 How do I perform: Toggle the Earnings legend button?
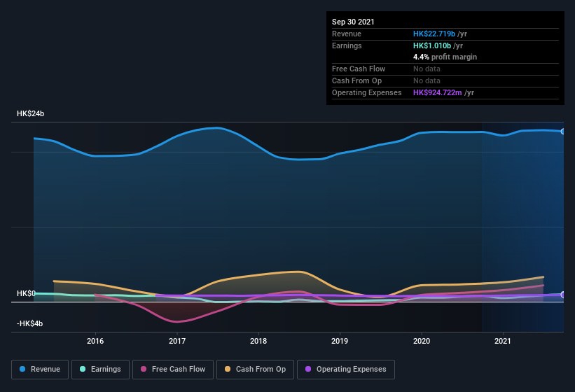click(100, 370)
